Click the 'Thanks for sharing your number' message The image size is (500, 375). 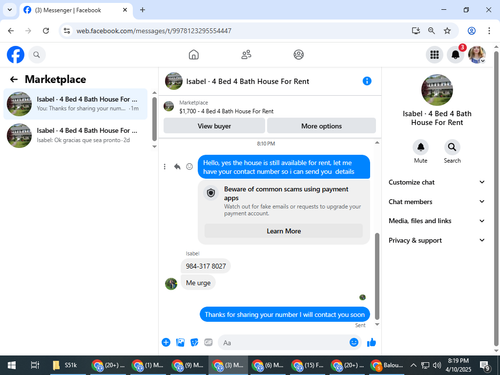(x=285, y=314)
